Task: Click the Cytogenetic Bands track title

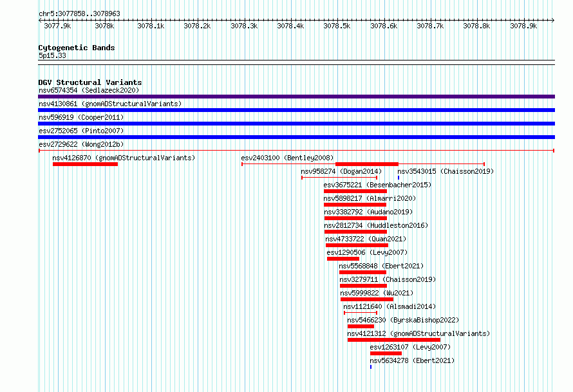Action: point(77,48)
